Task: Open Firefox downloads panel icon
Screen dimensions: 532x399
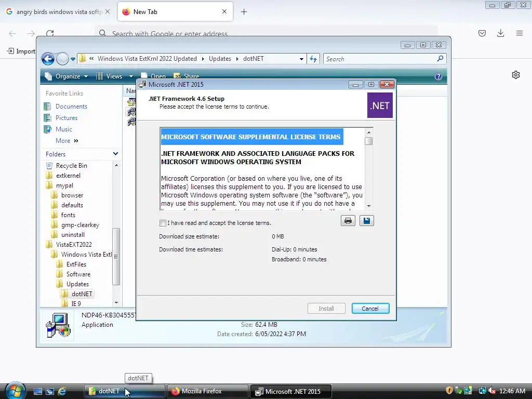Action: 500,33
